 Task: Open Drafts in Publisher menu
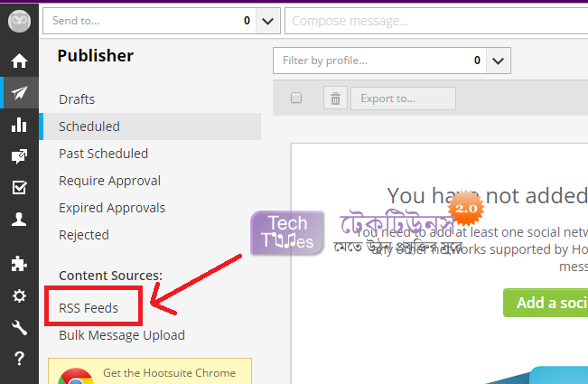(x=77, y=99)
